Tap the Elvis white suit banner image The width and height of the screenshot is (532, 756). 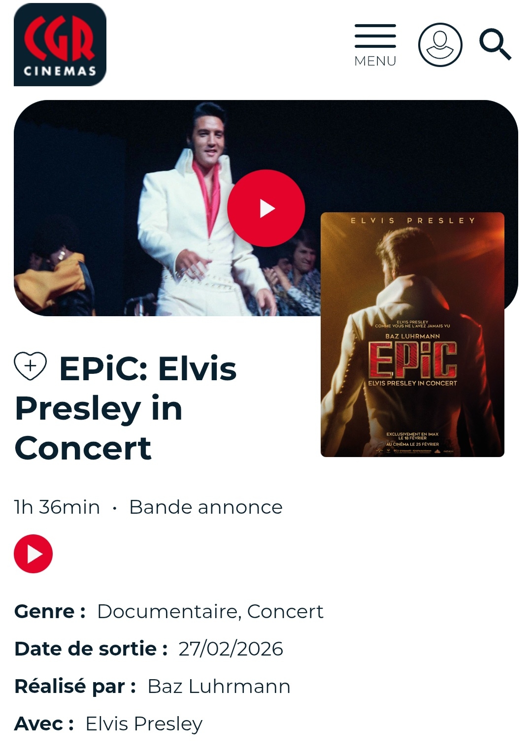pos(167,208)
